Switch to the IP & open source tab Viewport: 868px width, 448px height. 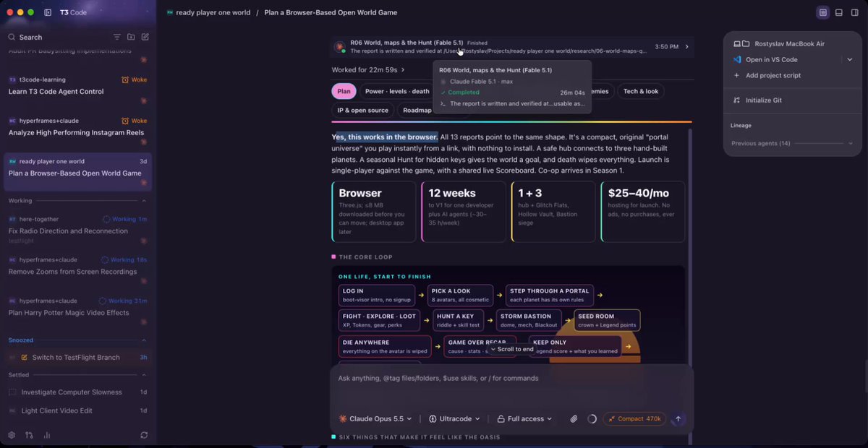coord(362,111)
